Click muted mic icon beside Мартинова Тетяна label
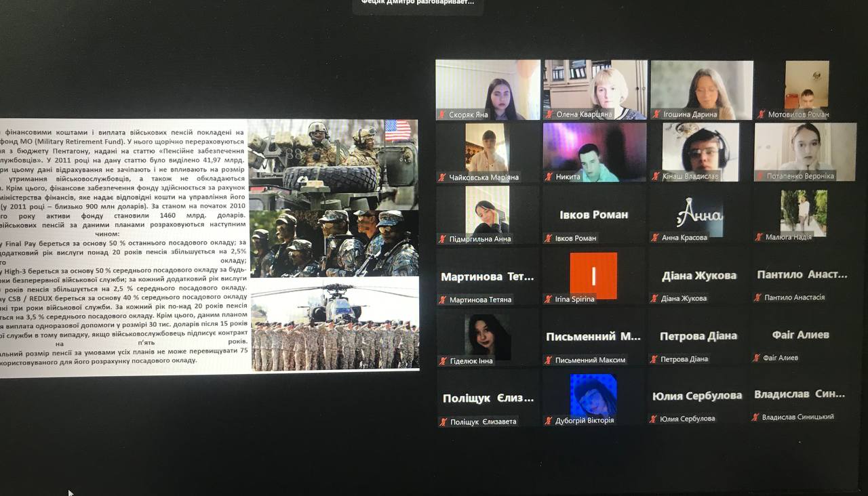This screenshot has height=496, width=868. pyautogui.click(x=442, y=299)
